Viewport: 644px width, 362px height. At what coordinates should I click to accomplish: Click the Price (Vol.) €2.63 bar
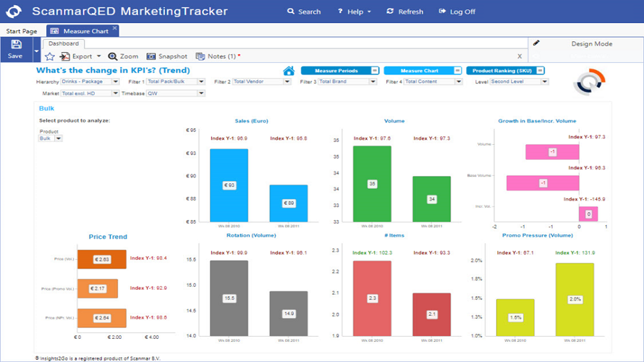coord(102,259)
